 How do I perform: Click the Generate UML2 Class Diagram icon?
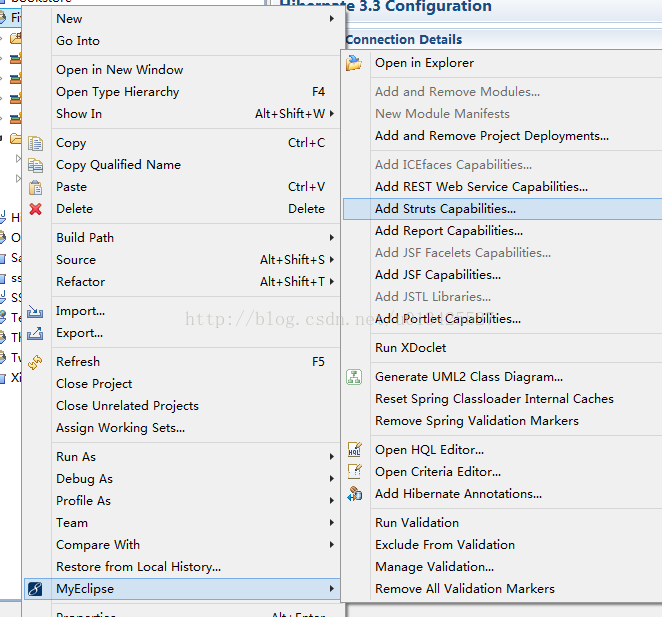click(x=354, y=377)
